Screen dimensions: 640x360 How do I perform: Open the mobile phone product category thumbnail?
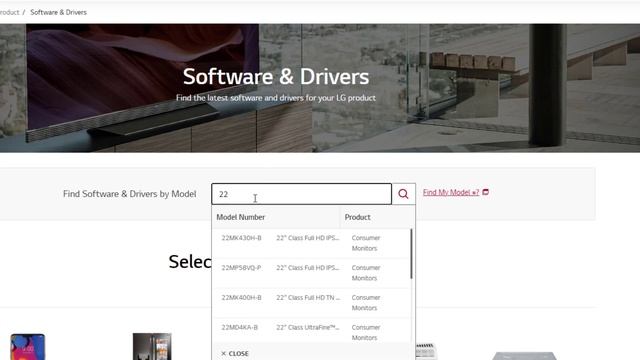pyautogui.click(x=28, y=347)
